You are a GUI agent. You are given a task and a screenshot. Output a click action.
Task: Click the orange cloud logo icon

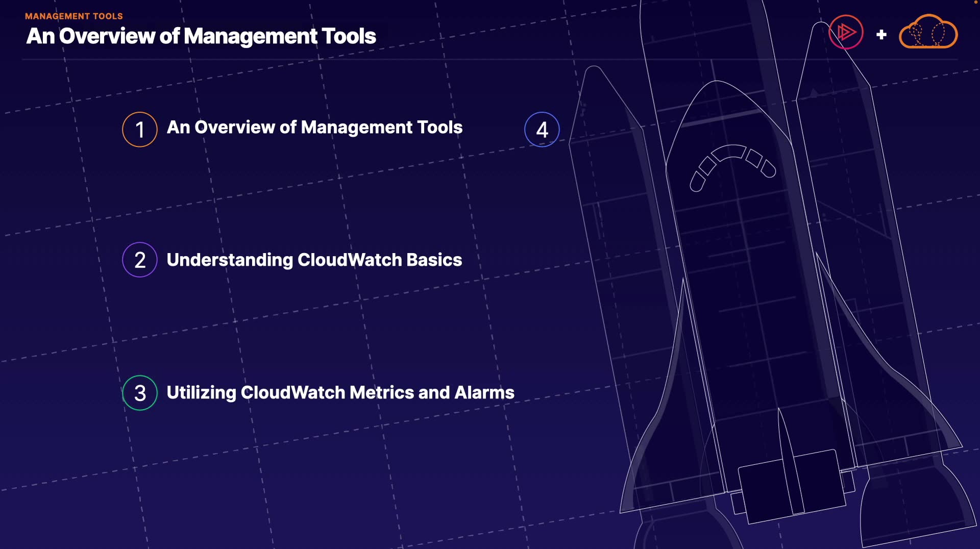pos(928,32)
